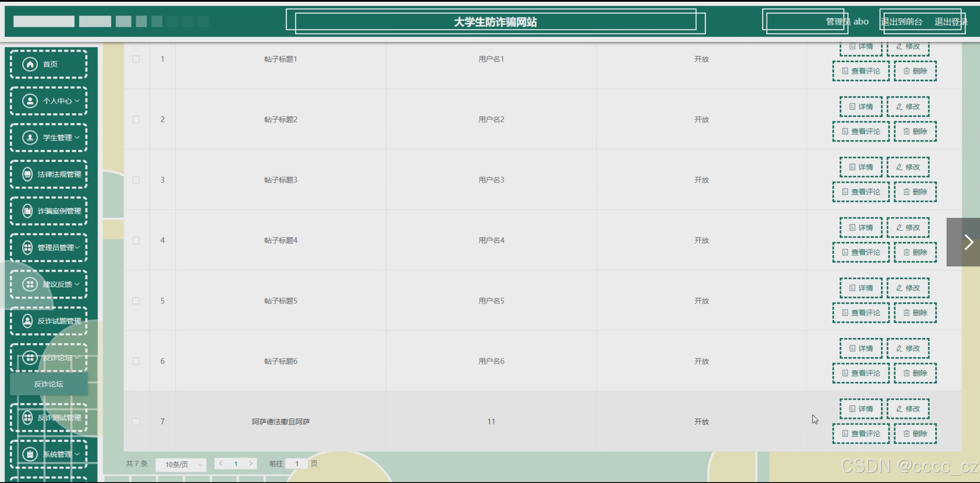Select the 反诈论坛 submenu item
Screen dimensions: 980x483
pos(49,384)
